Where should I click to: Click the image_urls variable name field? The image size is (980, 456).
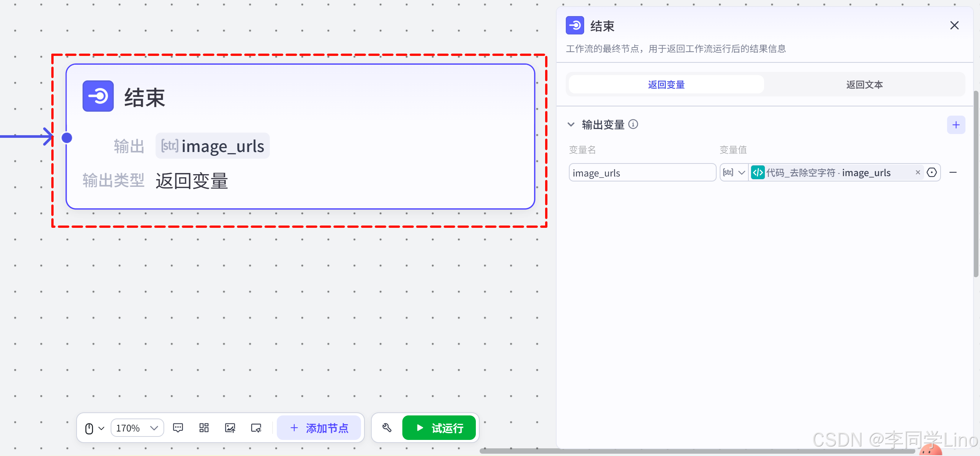[642, 173]
